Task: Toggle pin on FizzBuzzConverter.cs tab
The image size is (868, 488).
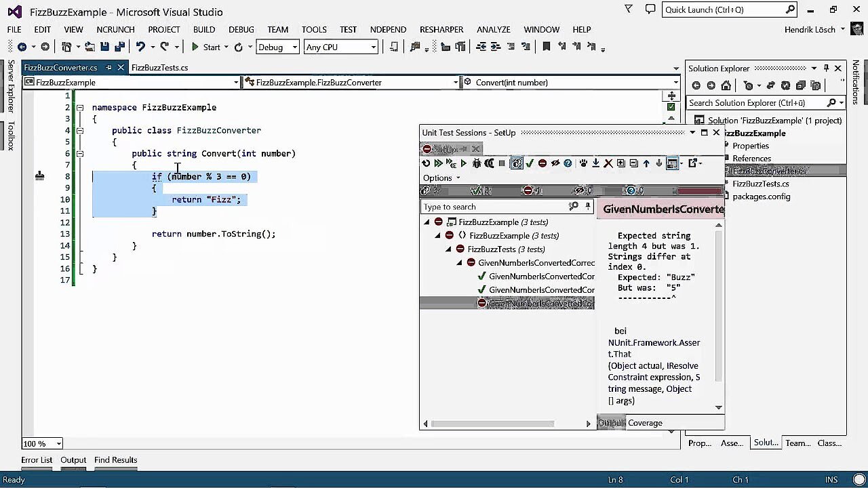Action: pyautogui.click(x=108, y=68)
